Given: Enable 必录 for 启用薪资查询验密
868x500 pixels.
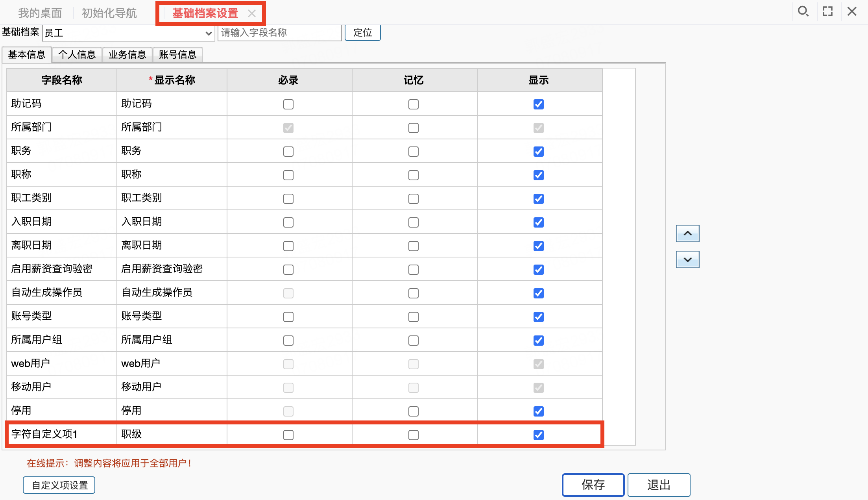Looking at the screenshot, I should [288, 270].
